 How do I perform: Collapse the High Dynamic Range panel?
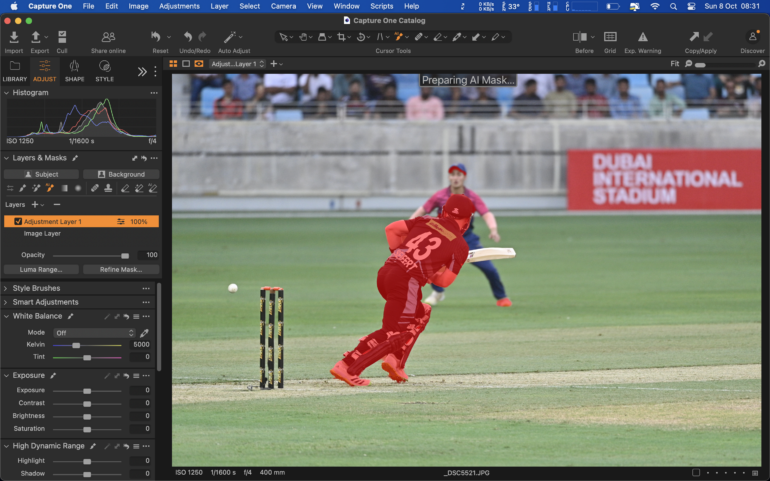click(6, 446)
